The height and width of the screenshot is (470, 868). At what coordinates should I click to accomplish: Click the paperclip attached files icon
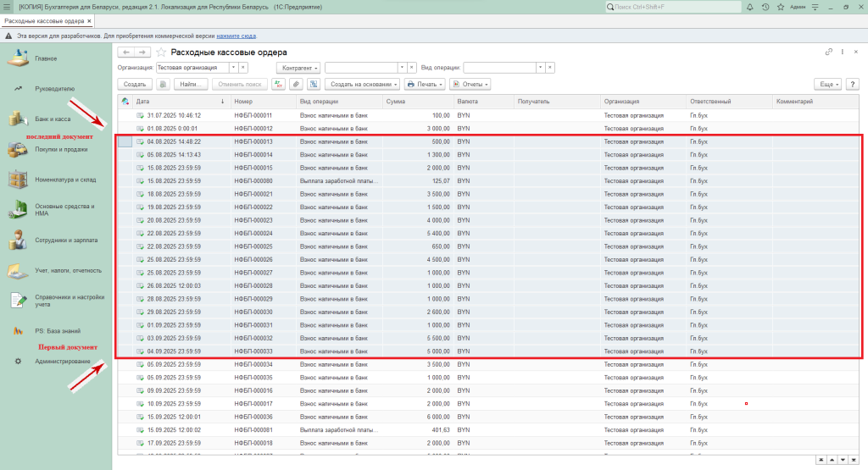coord(295,85)
